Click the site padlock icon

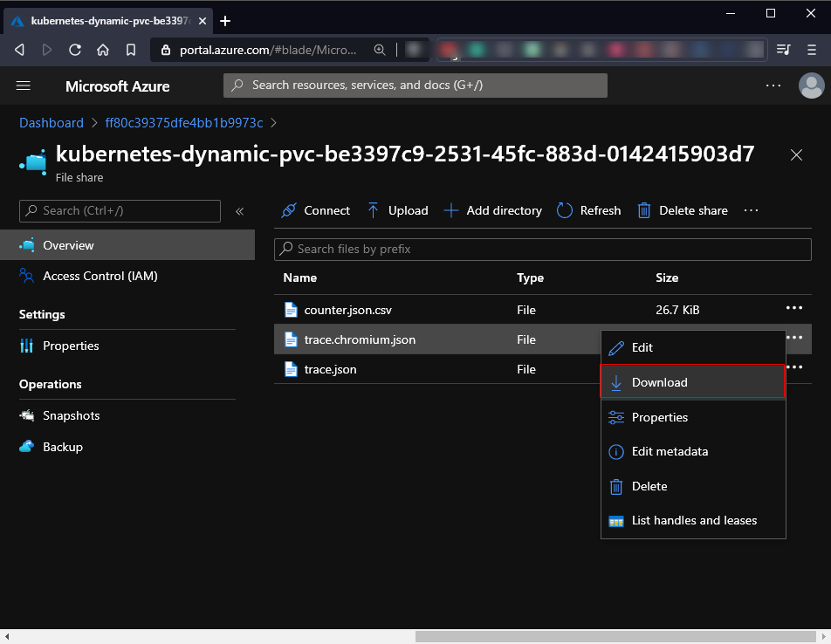pyautogui.click(x=166, y=50)
